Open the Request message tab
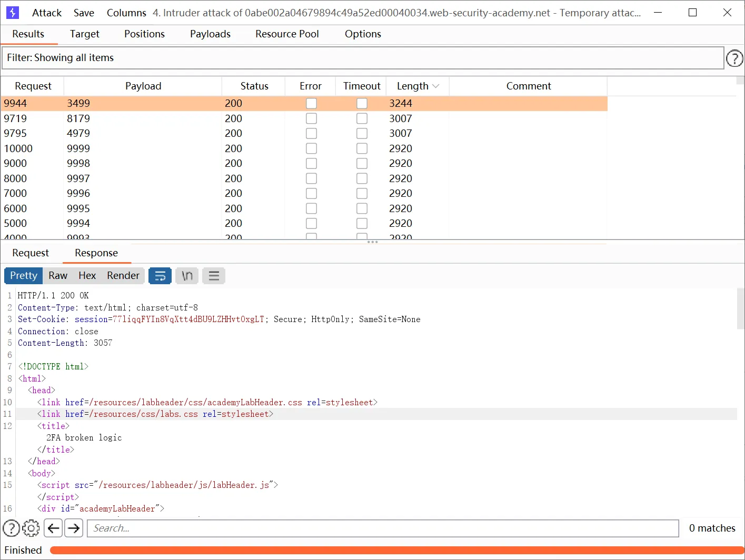The height and width of the screenshot is (560, 745). pos(31,253)
